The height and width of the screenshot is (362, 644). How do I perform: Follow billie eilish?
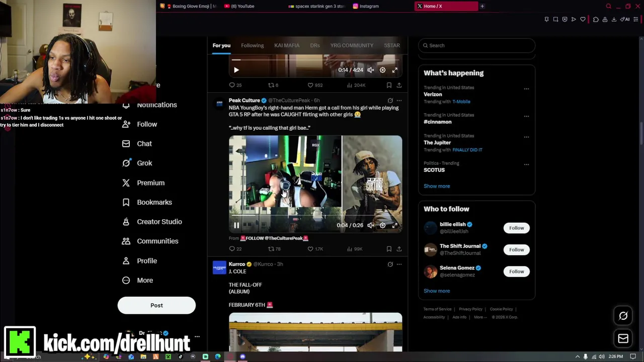(x=516, y=228)
